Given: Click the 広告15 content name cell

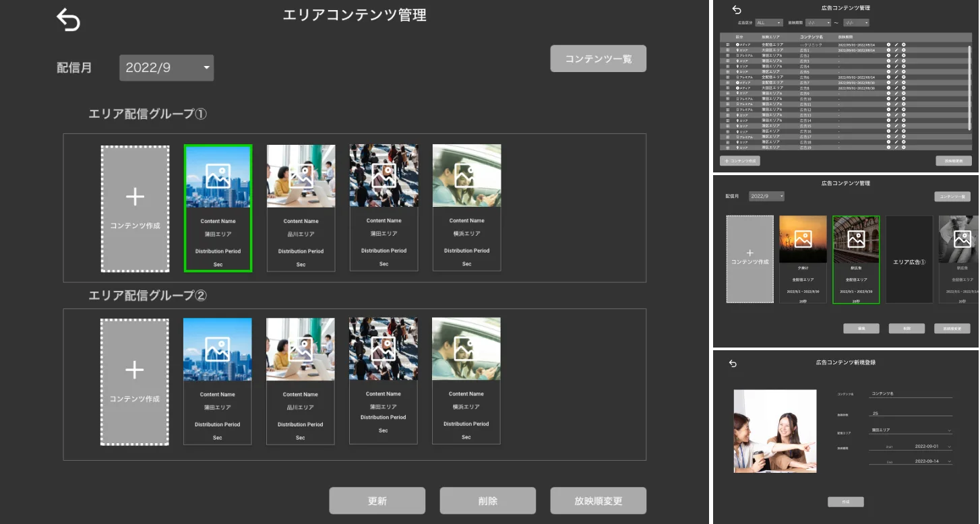Looking at the screenshot, I should 805,126.
